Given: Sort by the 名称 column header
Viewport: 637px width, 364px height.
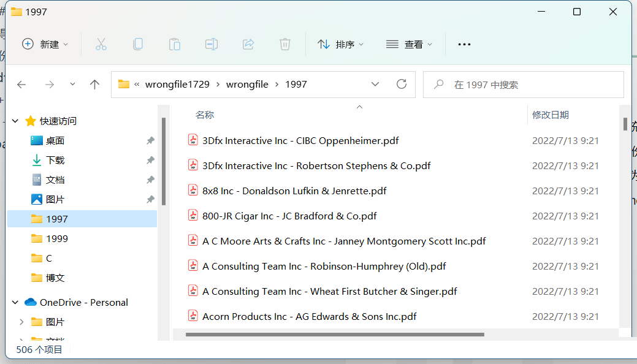Looking at the screenshot, I should [205, 115].
